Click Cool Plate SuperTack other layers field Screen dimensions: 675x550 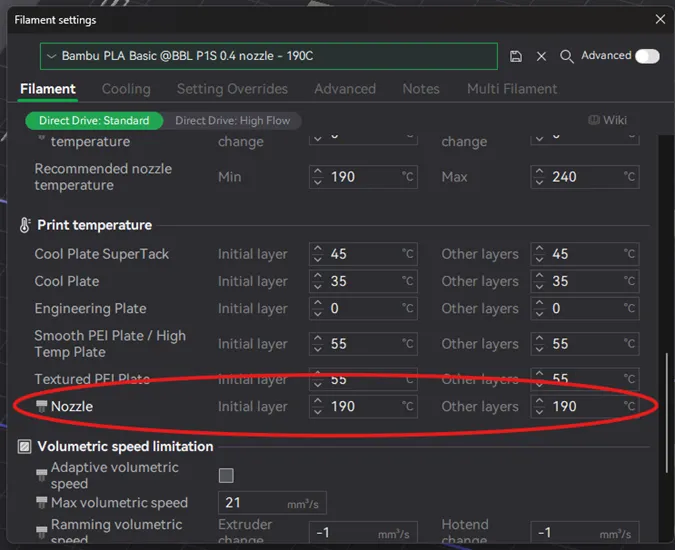tap(585, 254)
